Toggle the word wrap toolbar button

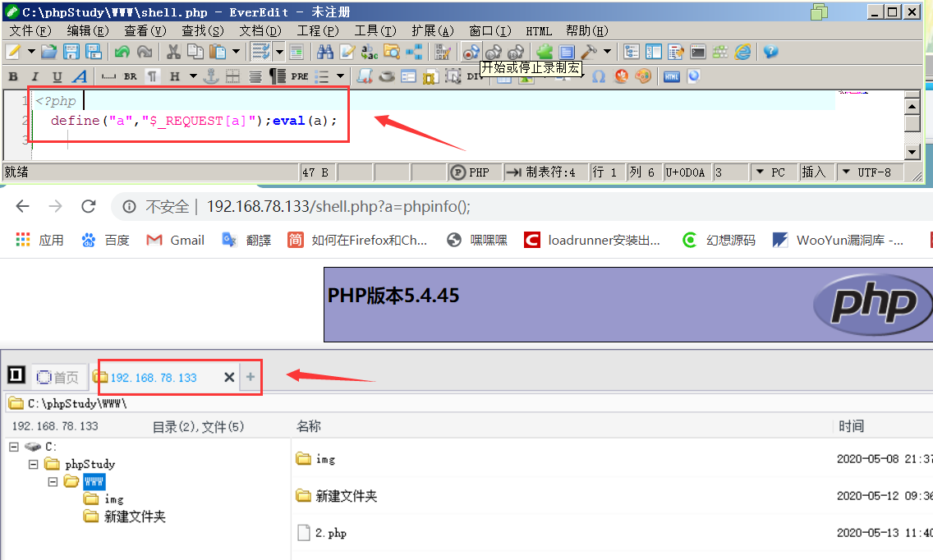[x=260, y=53]
